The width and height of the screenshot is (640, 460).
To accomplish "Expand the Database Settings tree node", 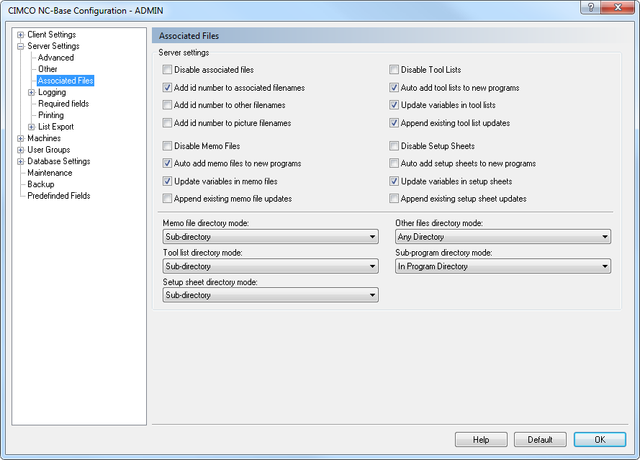I will coord(20,161).
